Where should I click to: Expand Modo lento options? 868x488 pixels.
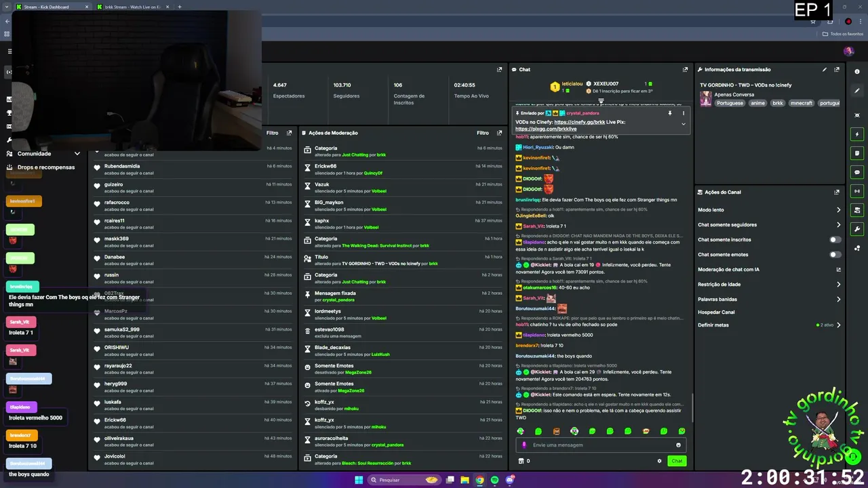838,210
